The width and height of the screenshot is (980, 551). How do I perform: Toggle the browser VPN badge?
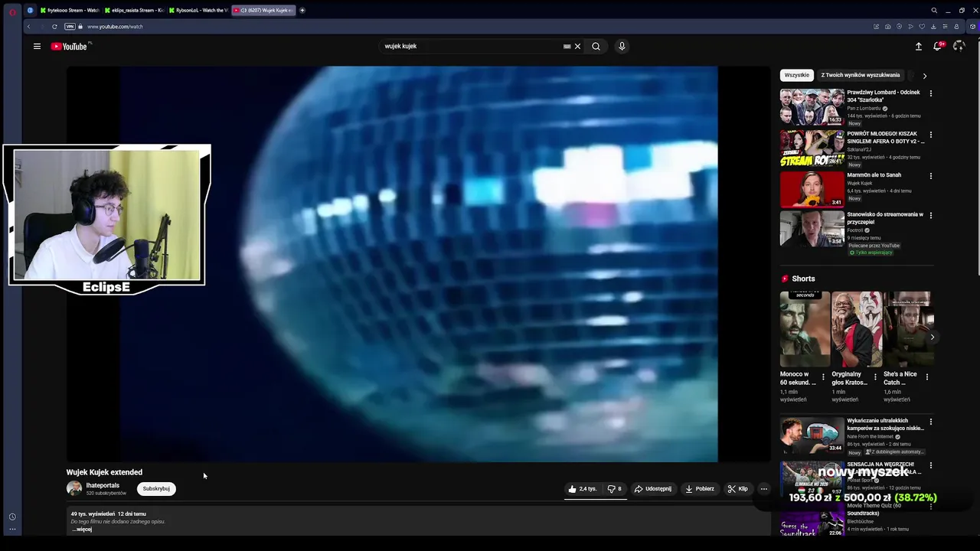point(70,26)
